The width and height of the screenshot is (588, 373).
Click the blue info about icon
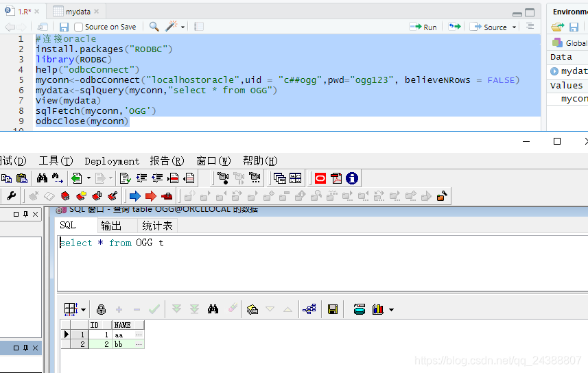tap(352, 178)
